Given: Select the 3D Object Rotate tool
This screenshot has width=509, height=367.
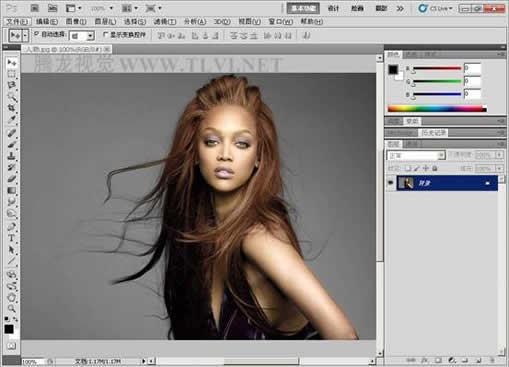Looking at the screenshot, I should (x=12, y=275).
